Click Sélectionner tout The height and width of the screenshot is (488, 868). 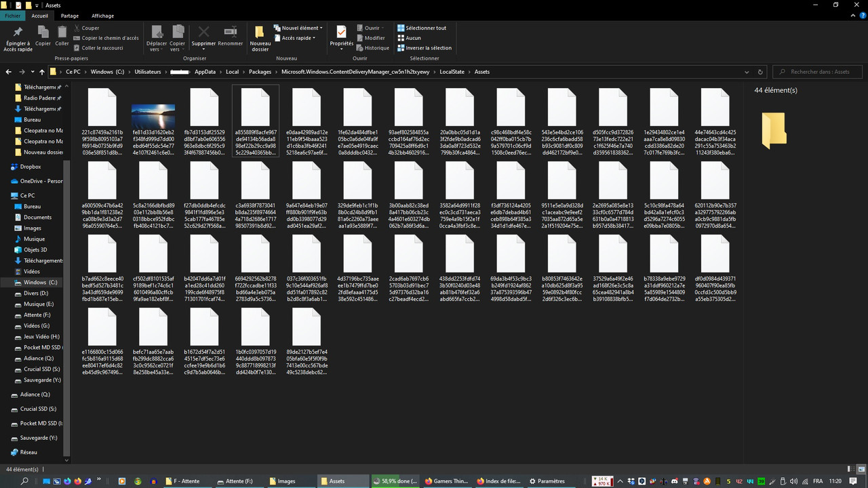422,28
